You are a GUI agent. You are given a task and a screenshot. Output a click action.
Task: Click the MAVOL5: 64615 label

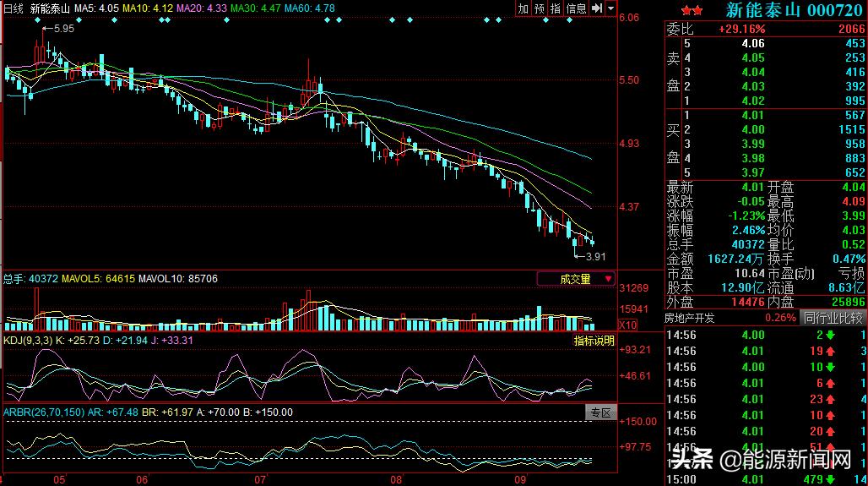click(x=98, y=278)
